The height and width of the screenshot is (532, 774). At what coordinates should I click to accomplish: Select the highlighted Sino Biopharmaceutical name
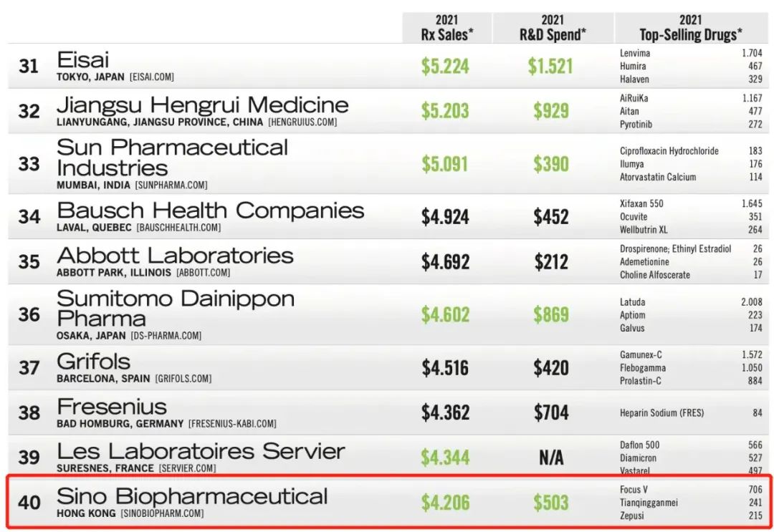(x=192, y=496)
